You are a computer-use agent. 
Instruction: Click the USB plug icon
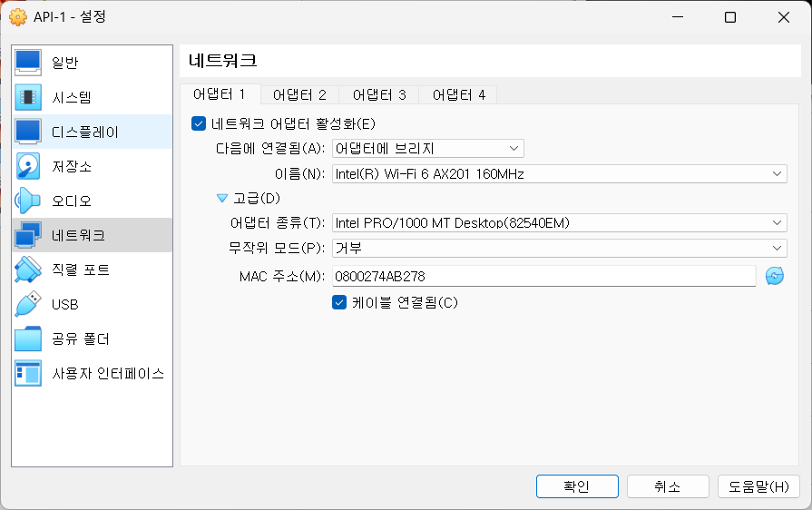point(28,304)
